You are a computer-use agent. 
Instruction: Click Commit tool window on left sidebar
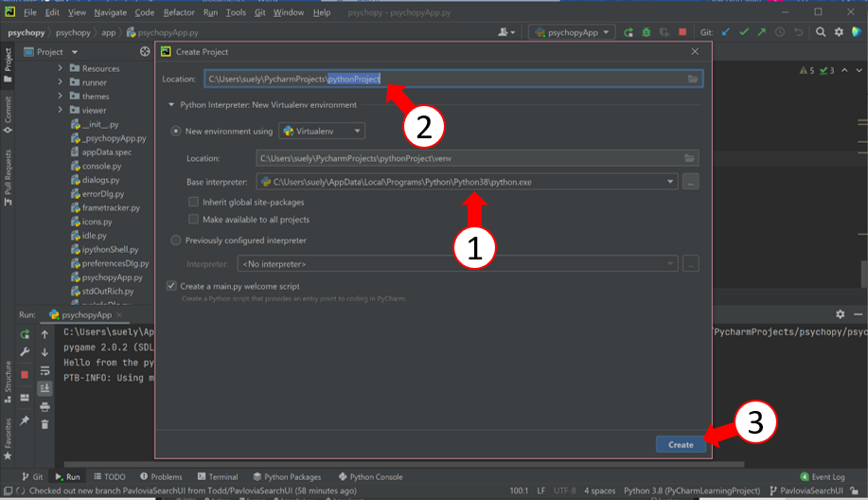tap(8, 116)
